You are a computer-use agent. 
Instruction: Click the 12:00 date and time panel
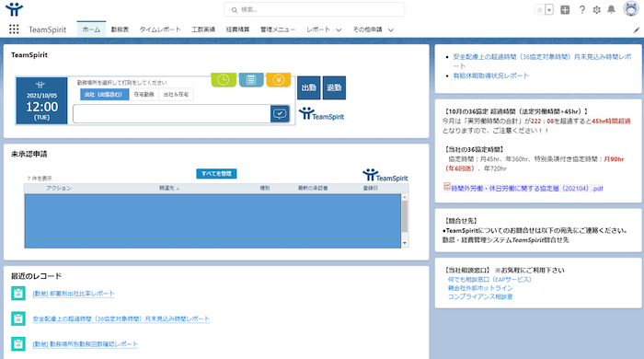[x=41, y=100]
